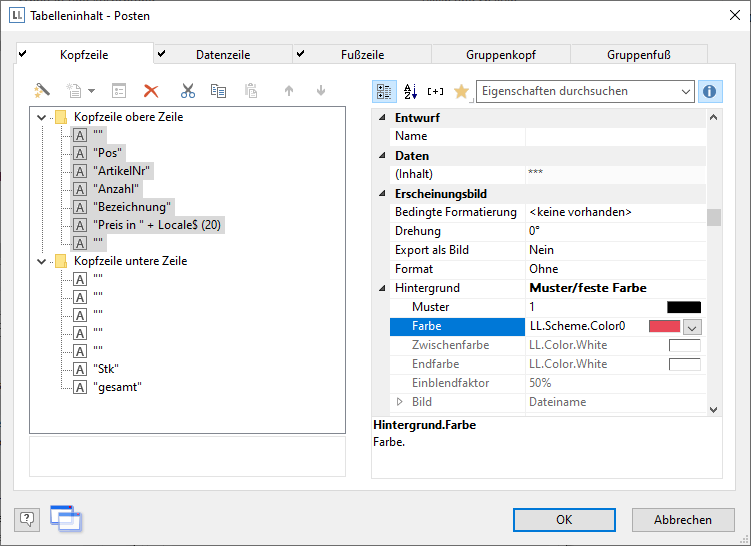Click the Abbrechen button
This screenshot has height=546, width=751.
[683, 519]
